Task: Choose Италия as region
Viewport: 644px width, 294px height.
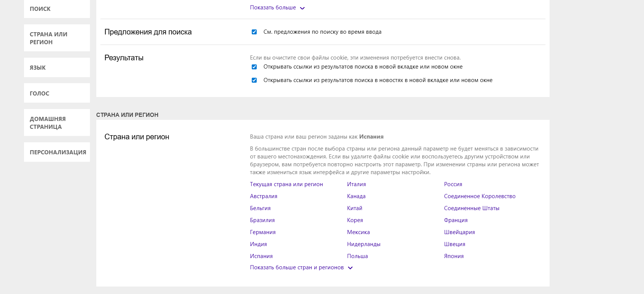Action: 356,184
